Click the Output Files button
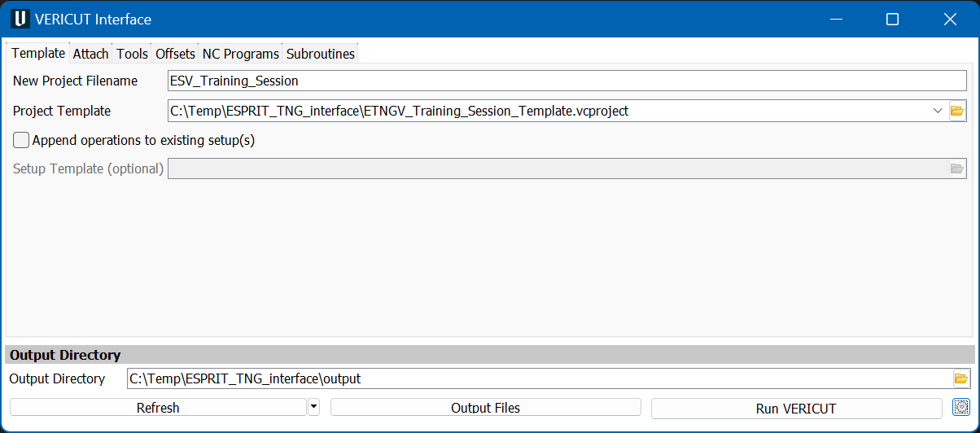The image size is (980, 433). point(486,408)
